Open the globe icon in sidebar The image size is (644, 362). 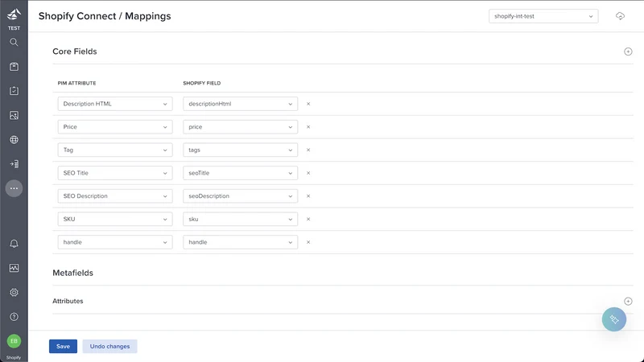14,139
